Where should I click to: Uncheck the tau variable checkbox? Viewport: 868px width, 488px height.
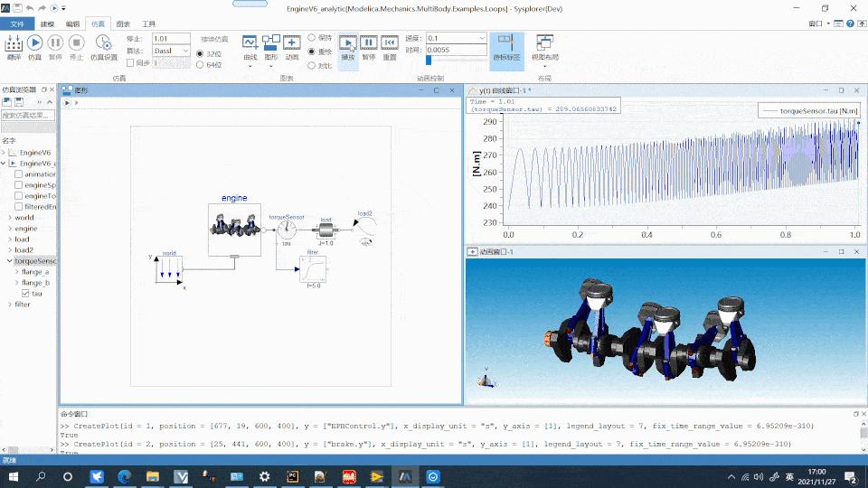(25, 293)
